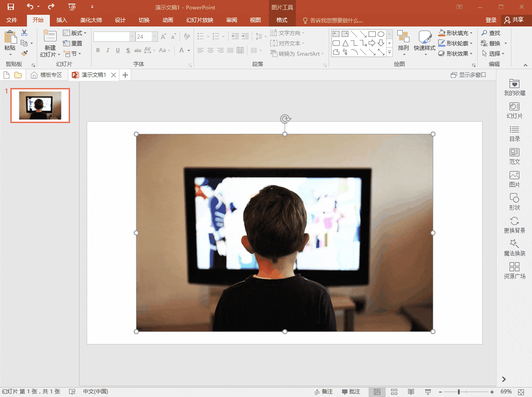Click the 登录 login link
This screenshot has height=397, width=532.
(491, 20)
